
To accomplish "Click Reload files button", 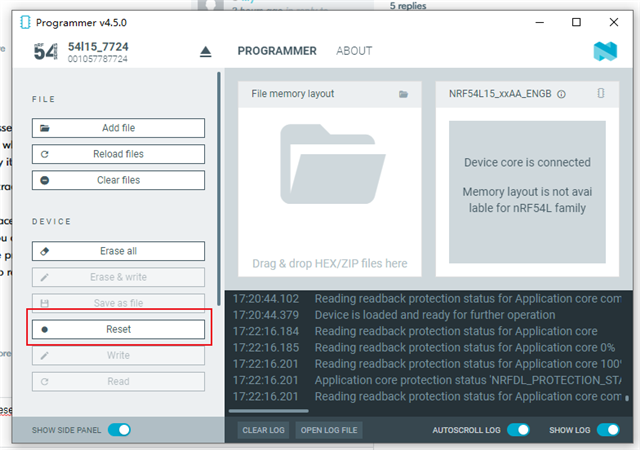I will pyautogui.click(x=118, y=154).
